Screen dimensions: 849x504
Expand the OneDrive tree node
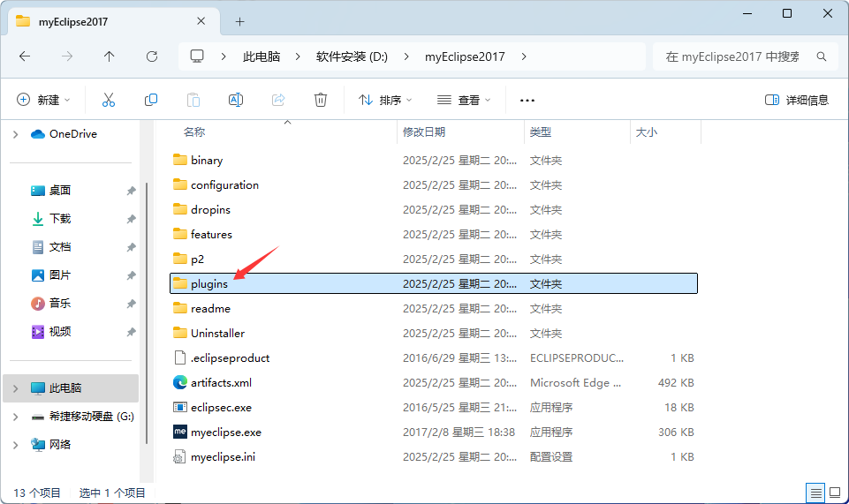click(16, 134)
